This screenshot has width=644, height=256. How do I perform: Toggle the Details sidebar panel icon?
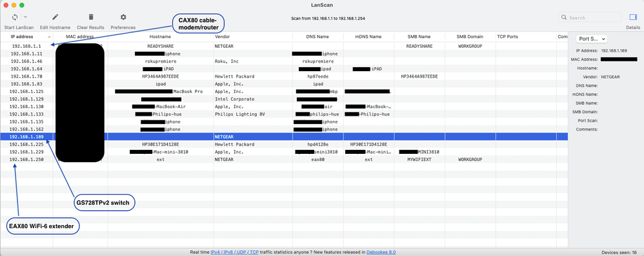point(633,17)
